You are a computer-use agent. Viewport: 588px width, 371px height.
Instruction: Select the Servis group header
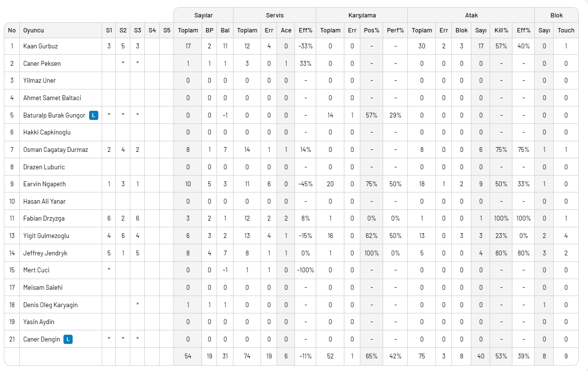pos(275,15)
